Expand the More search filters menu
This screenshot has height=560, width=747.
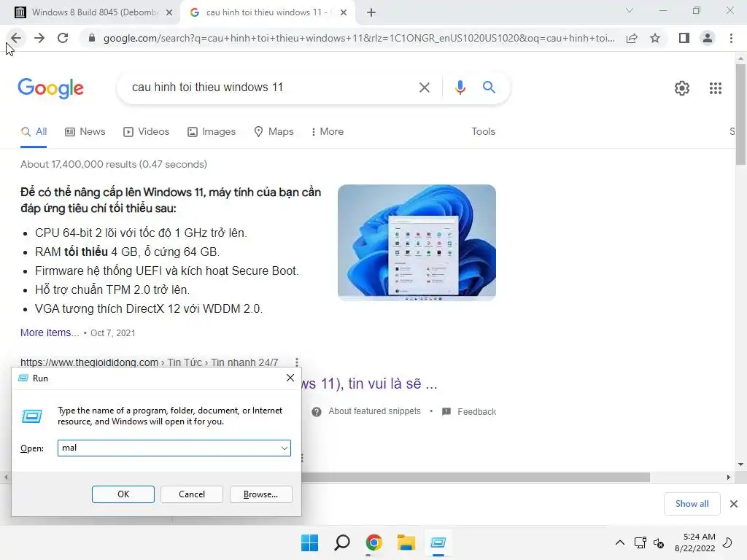pyautogui.click(x=328, y=131)
